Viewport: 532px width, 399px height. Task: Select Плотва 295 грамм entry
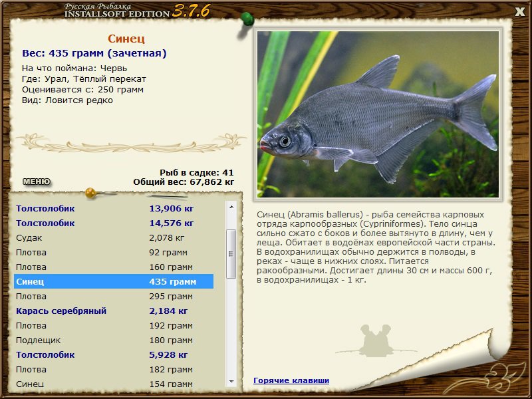[114, 296]
